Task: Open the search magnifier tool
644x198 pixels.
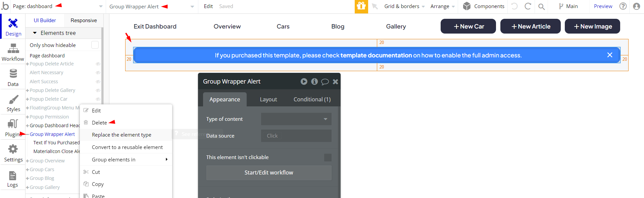Action: click(x=541, y=6)
